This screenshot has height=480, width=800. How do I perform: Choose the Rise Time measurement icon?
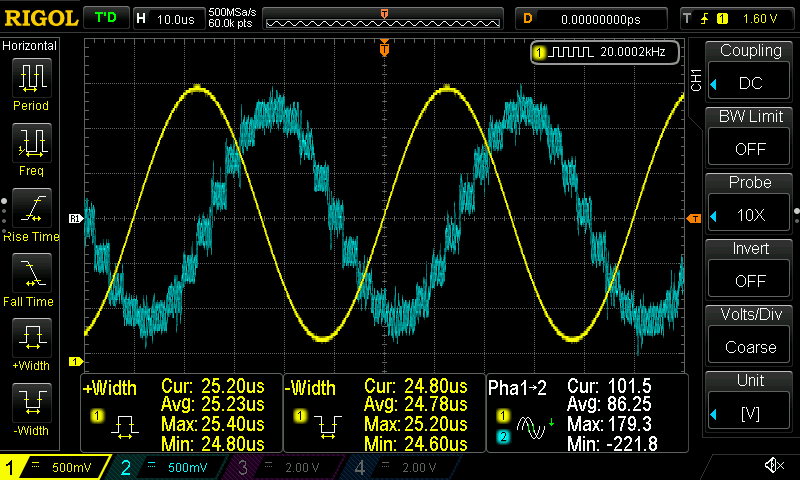[x=30, y=209]
